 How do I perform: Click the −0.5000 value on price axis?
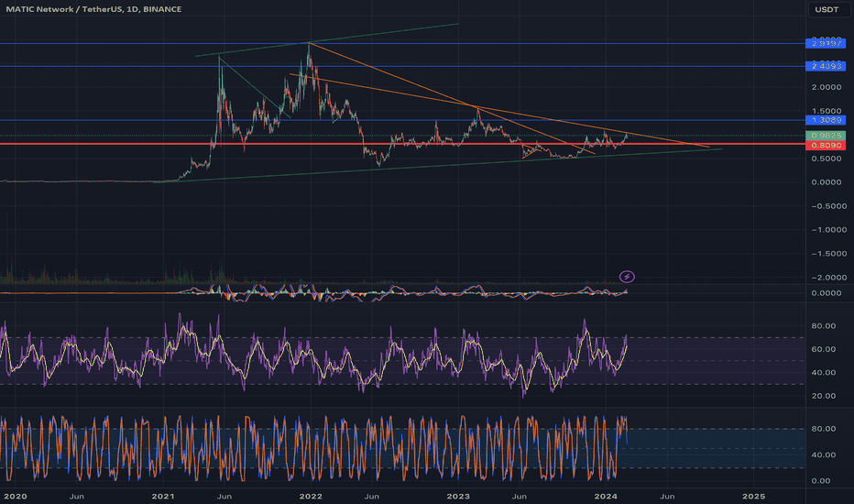click(829, 206)
